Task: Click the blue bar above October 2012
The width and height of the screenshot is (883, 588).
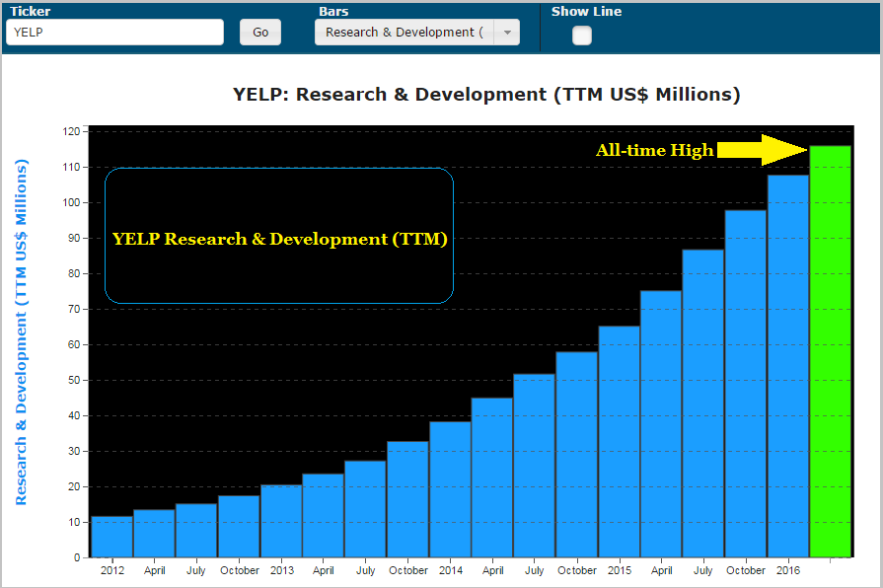Action: [239, 526]
